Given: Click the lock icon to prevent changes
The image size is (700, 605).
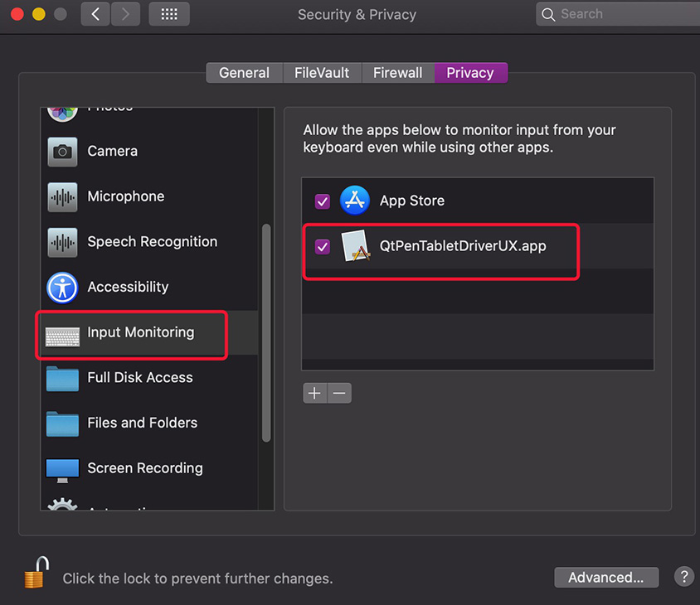Looking at the screenshot, I should 36,573.
